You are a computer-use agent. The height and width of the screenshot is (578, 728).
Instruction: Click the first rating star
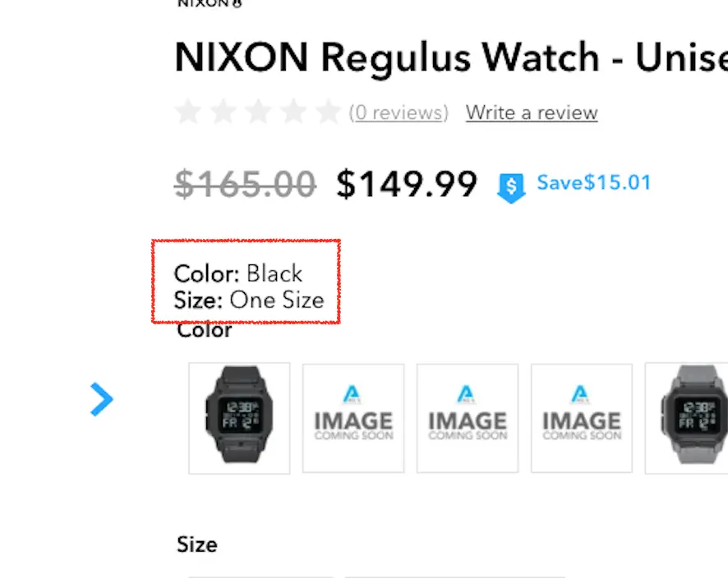point(188,112)
